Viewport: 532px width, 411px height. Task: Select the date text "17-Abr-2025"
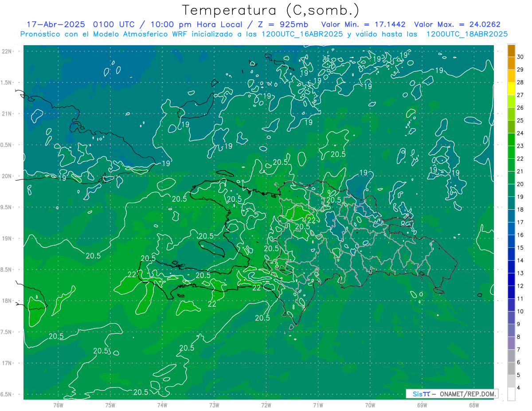click(x=56, y=24)
